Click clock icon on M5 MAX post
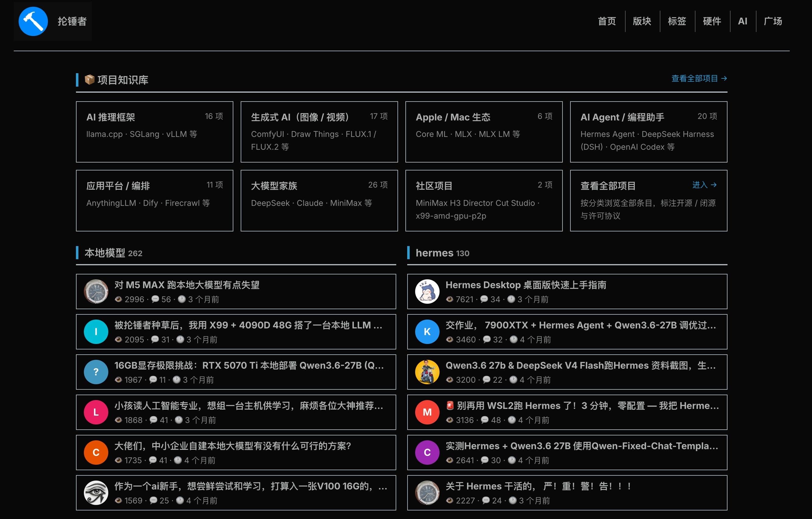This screenshot has height=519, width=812. point(182,299)
